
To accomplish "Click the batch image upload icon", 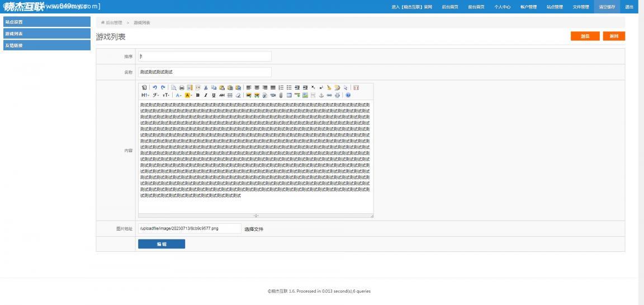I will coord(257,95).
